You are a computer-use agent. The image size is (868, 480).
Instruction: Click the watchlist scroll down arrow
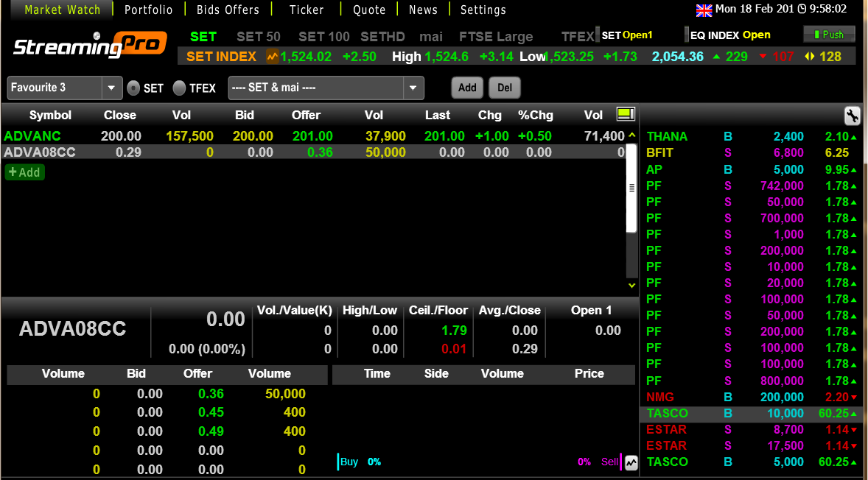632,286
